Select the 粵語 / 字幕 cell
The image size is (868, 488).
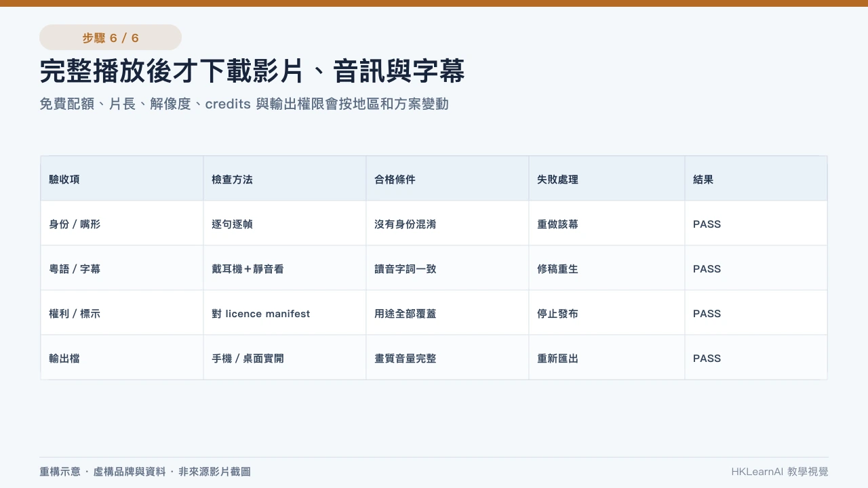click(122, 268)
